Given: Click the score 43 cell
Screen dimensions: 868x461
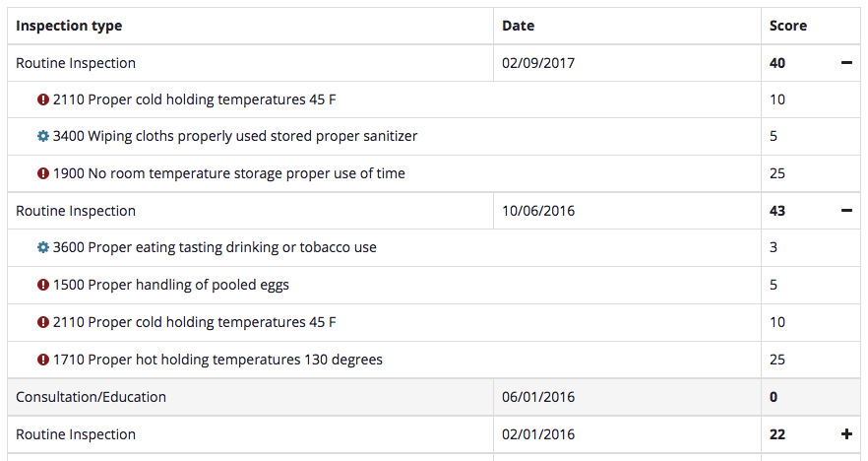Looking at the screenshot, I should [777, 211].
